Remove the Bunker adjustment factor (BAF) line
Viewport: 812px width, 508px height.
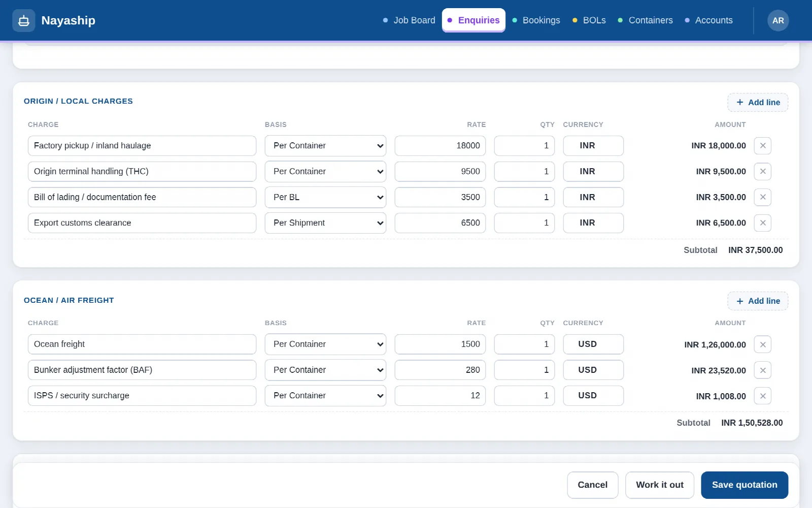point(763,370)
